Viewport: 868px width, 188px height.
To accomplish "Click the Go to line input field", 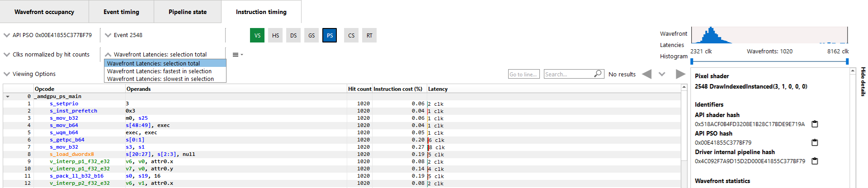I will (x=524, y=74).
